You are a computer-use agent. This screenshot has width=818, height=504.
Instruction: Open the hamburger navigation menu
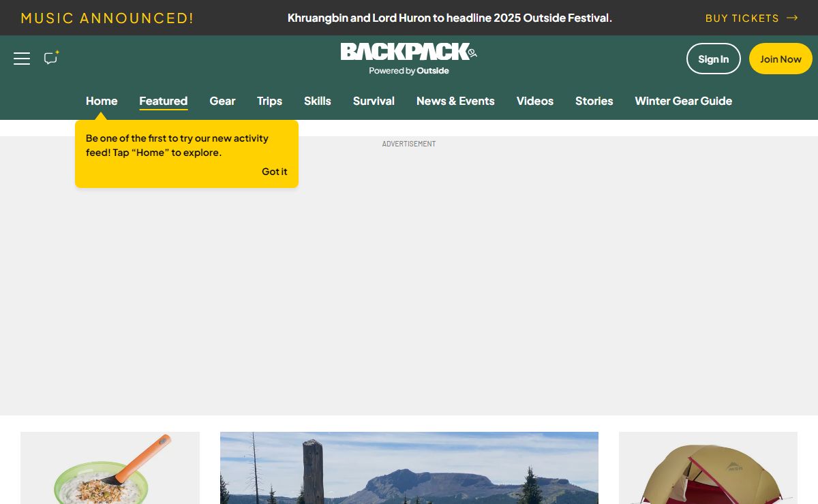coord(22,59)
